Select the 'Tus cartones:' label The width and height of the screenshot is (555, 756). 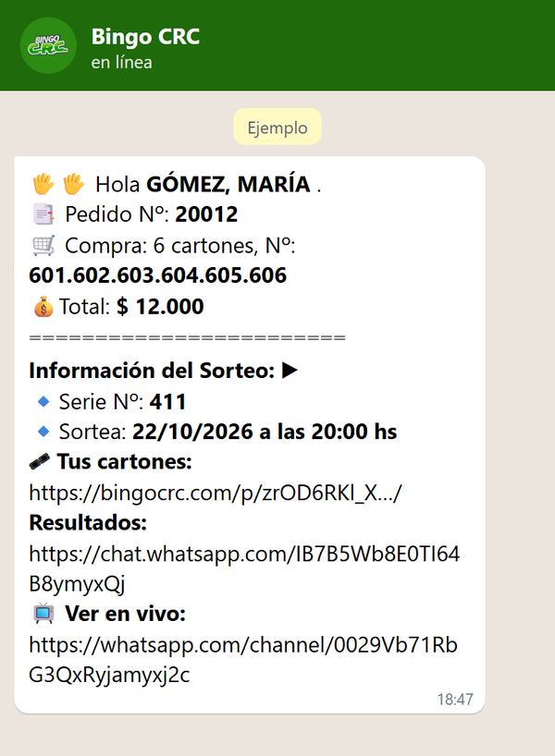[x=125, y=462]
